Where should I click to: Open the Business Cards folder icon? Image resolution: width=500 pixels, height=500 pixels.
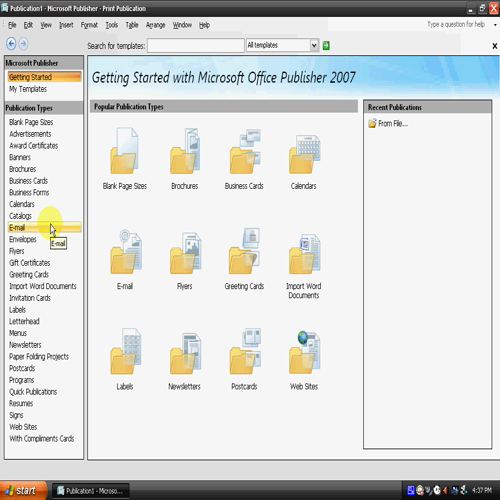point(244,151)
